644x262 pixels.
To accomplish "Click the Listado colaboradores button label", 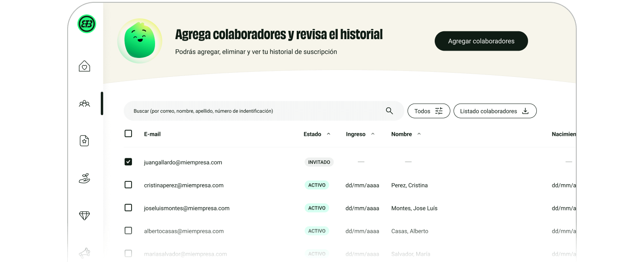I will coord(488,111).
